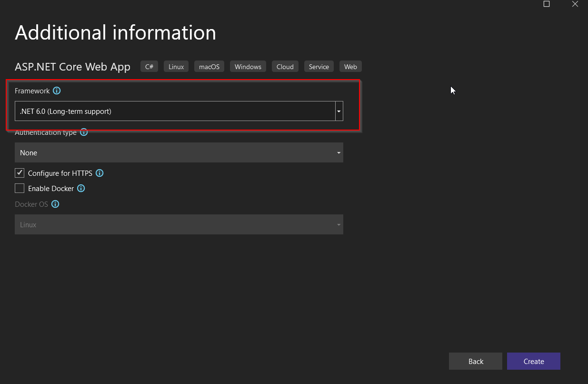
Task: Click the Cloud tag
Action: 285,67
